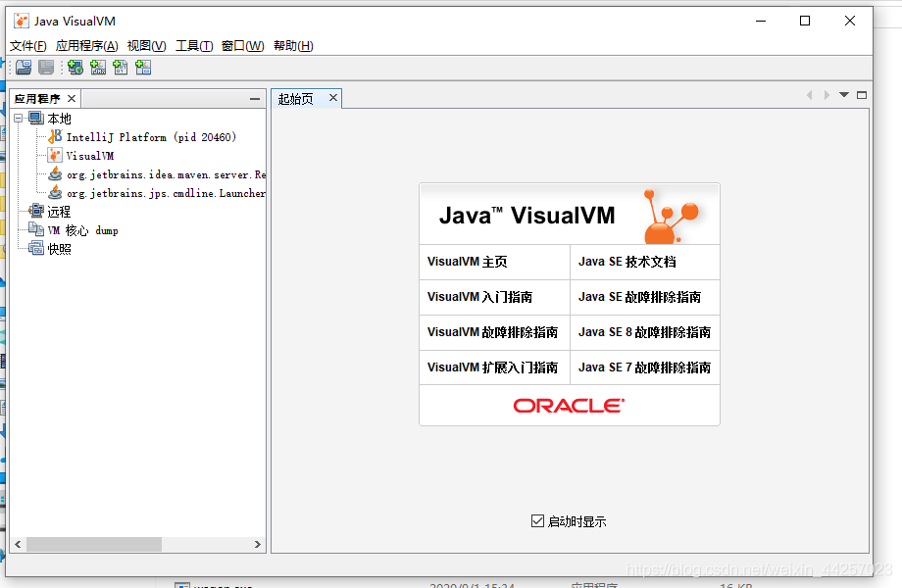Image resolution: width=902 pixels, height=588 pixels.
Task: Select org.jetbrains.idea.maven.server entry
Action: [166, 174]
